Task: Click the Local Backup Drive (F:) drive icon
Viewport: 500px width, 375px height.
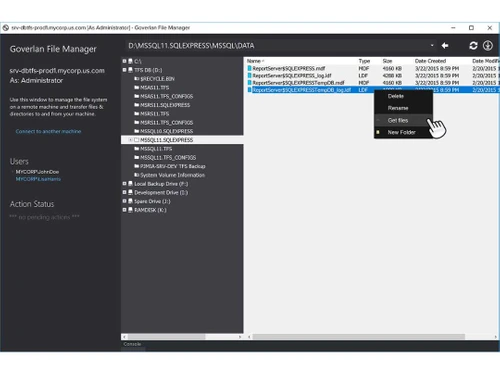Action: [131, 184]
